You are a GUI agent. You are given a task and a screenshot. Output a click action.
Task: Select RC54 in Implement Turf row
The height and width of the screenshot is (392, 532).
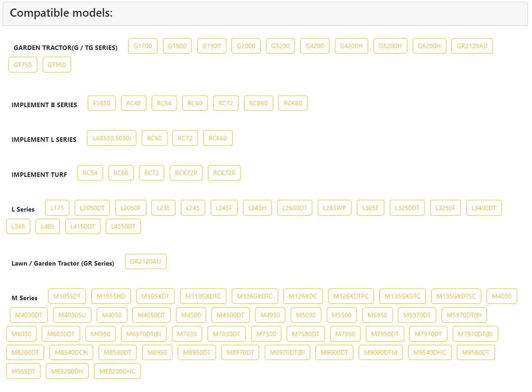click(x=90, y=173)
